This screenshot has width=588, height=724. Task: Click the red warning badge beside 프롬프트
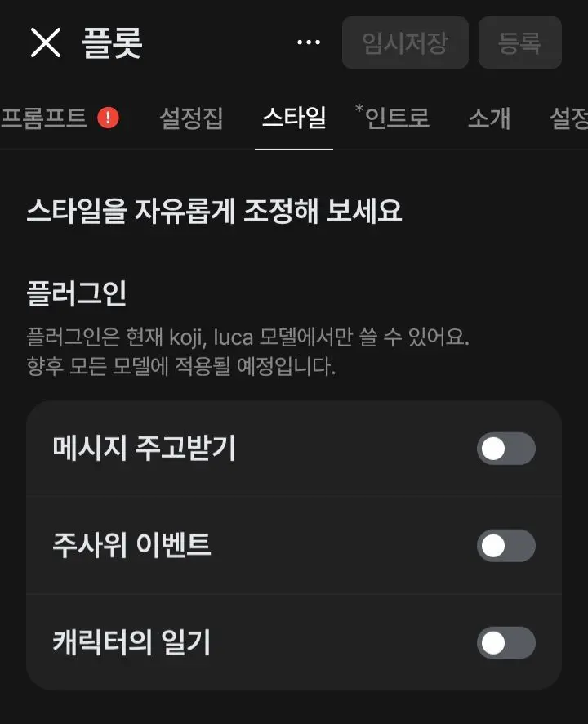108,118
